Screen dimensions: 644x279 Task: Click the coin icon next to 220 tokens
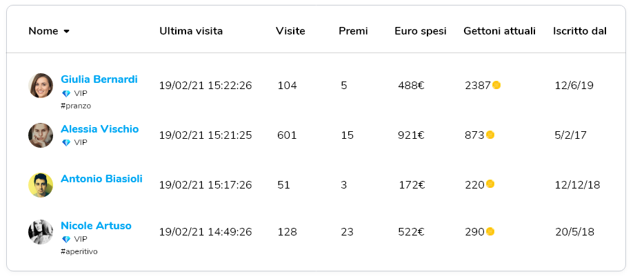[x=490, y=184]
